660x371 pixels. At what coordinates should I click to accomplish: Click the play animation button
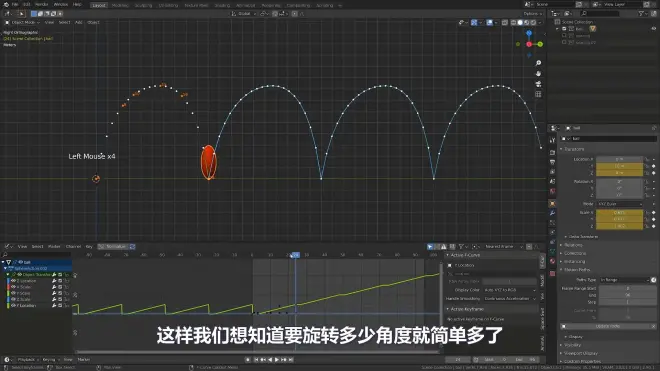pos(277,360)
